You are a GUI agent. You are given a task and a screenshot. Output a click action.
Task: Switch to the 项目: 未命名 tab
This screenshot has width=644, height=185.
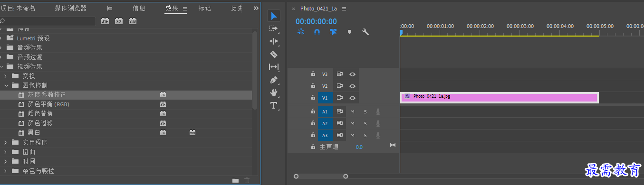coord(18,9)
